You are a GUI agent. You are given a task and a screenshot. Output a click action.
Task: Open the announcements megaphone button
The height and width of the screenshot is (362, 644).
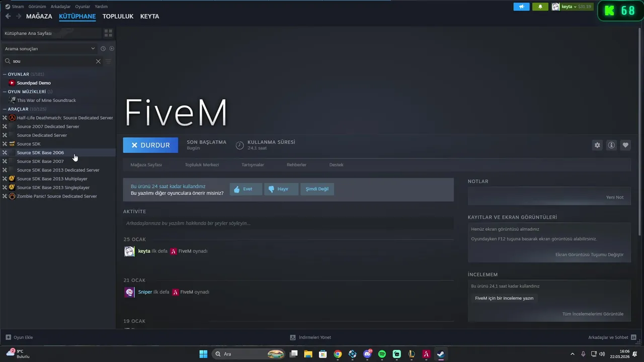point(521,7)
